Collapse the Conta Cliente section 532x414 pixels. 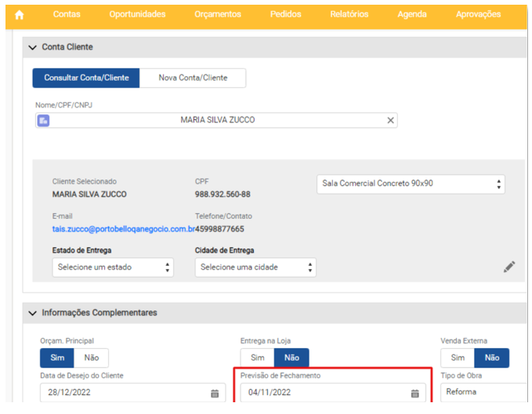click(32, 48)
